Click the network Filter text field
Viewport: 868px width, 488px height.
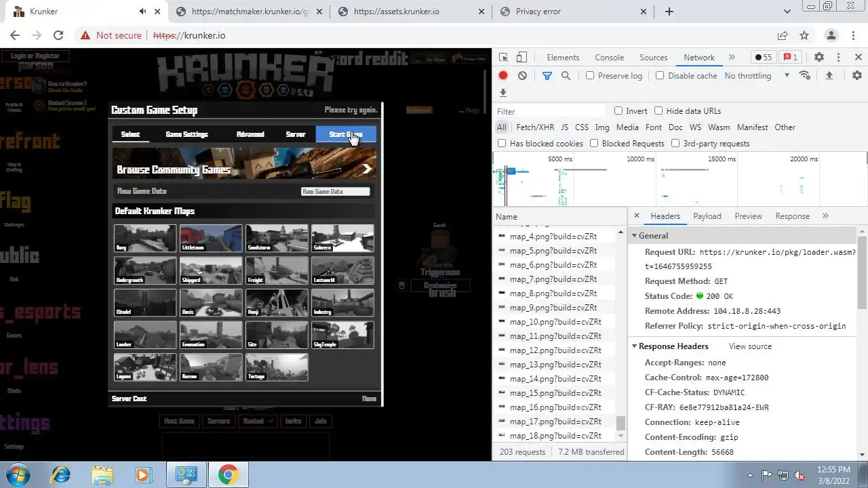(549, 111)
